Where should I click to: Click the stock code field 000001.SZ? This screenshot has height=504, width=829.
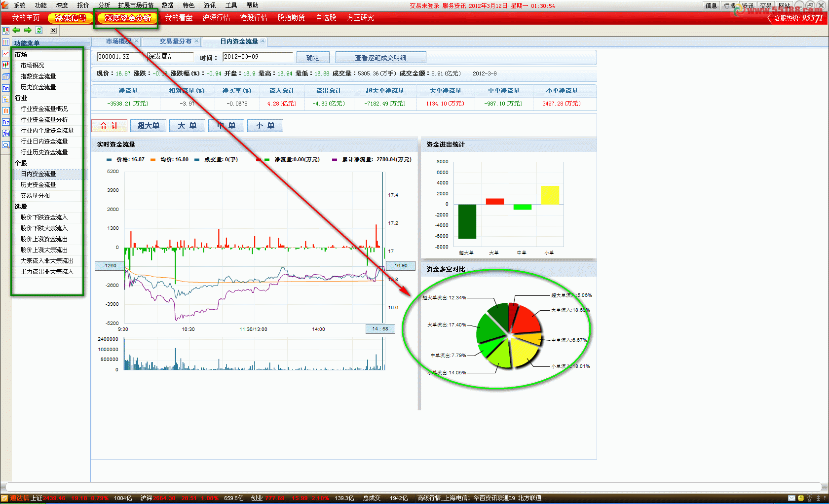[120, 57]
